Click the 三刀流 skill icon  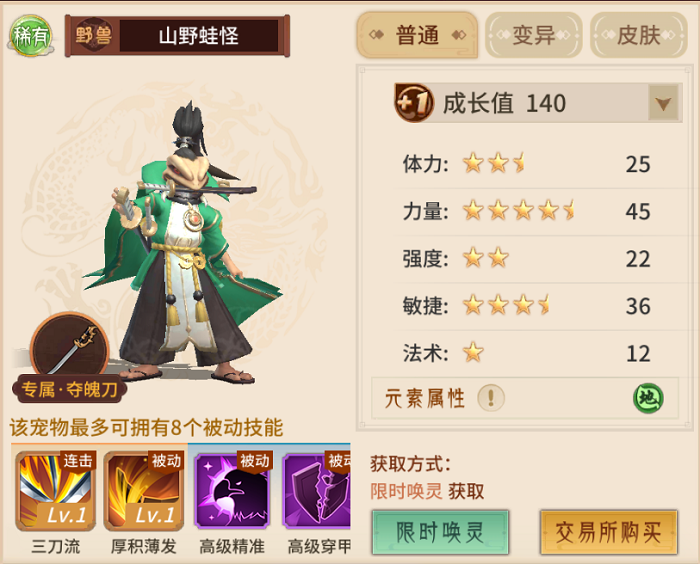[55, 491]
